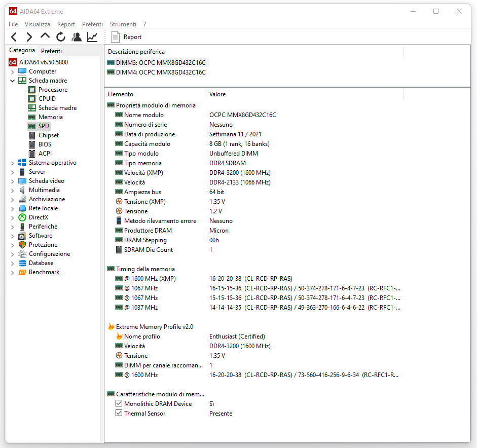The height and width of the screenshot is (448, 477).
Task: Switch to the Preferiti sidebar tab
Action: (51, 51)
